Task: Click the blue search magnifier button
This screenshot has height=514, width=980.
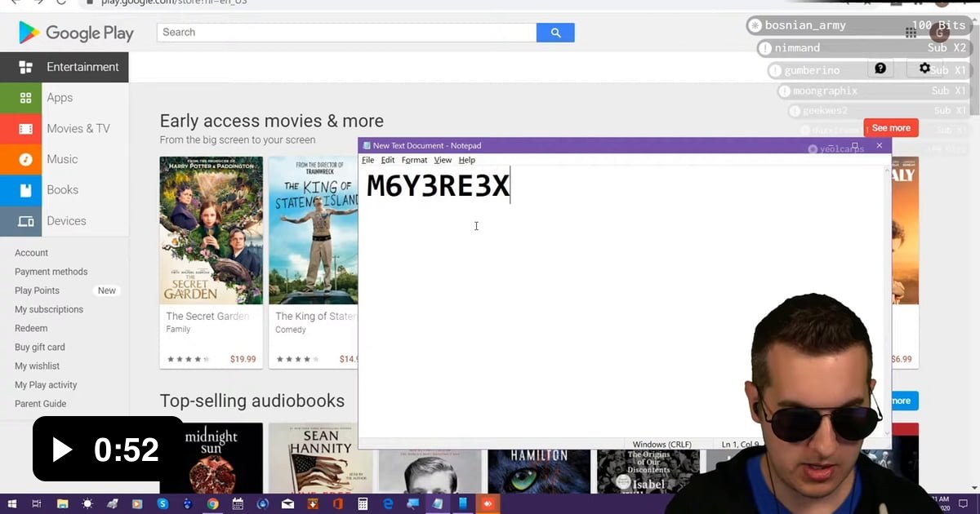Action: (555, 33)
